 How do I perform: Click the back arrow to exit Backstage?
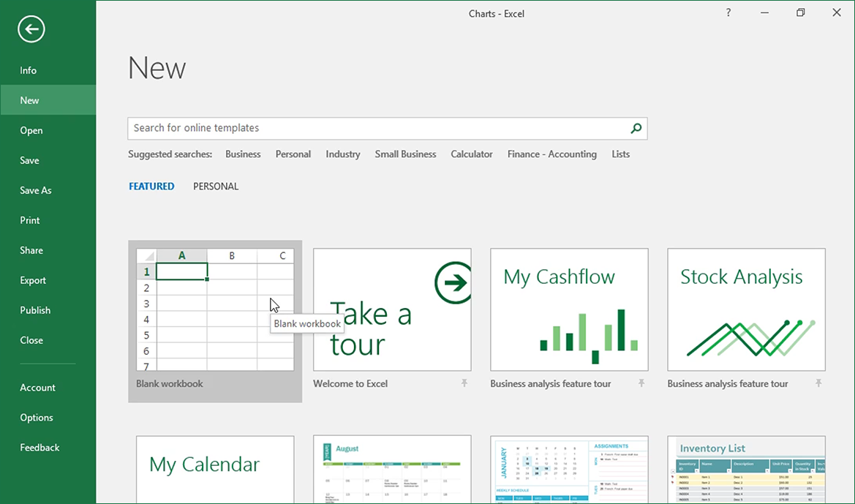31,29
